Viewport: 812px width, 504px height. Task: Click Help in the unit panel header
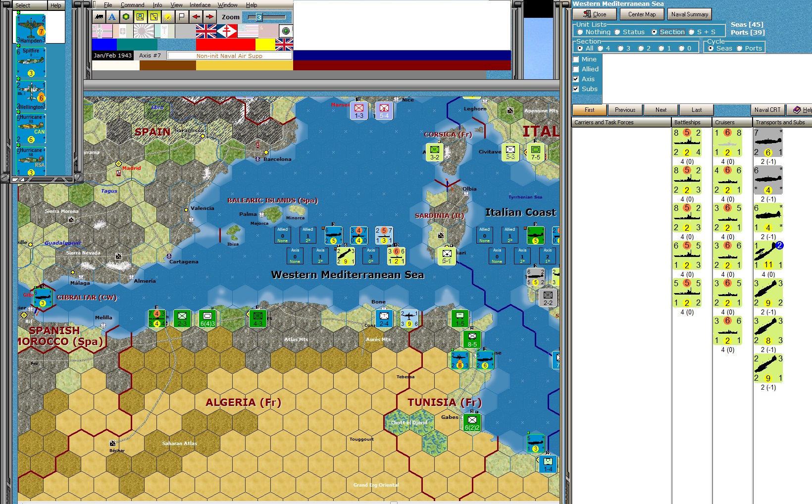pos(56,5)
